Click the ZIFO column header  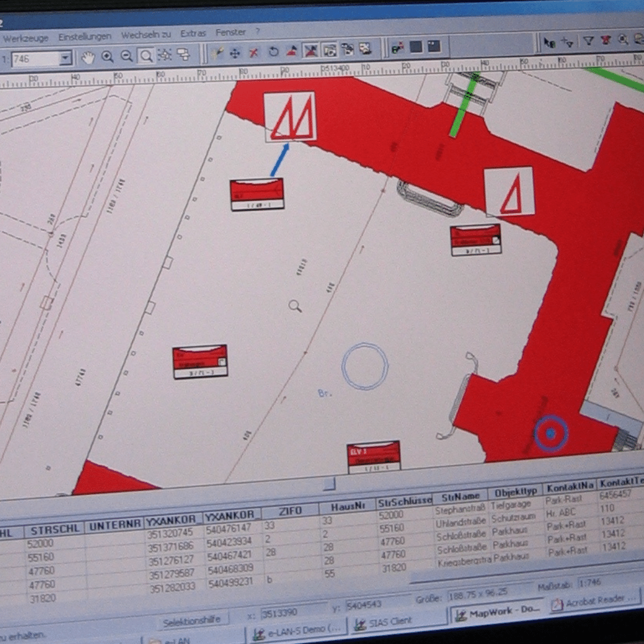click(x=290, y=511)
